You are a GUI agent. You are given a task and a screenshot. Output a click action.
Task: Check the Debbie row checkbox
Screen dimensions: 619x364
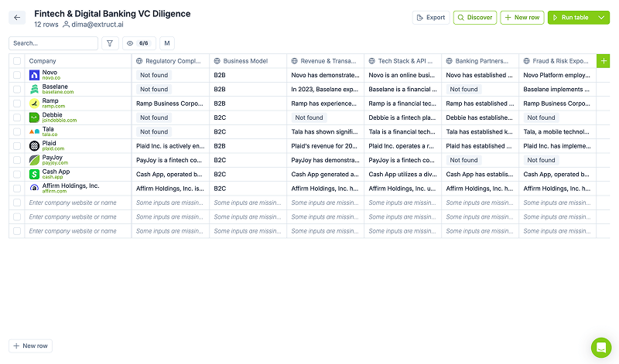click(x=17, y=117)
